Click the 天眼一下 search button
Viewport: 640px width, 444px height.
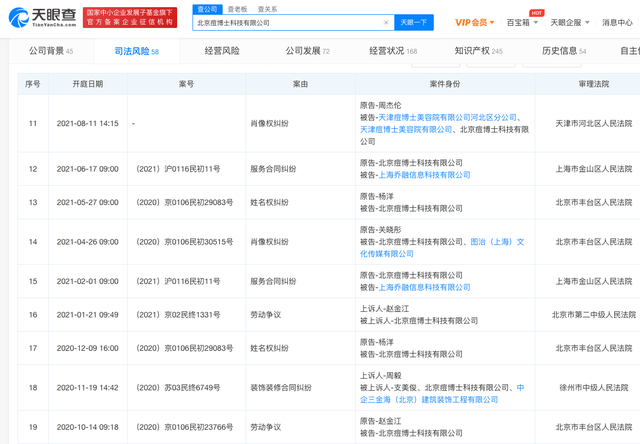point(413,22)
